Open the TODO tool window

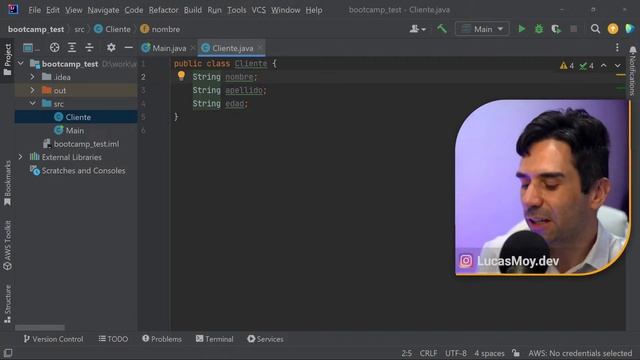[x=113, y=339]
